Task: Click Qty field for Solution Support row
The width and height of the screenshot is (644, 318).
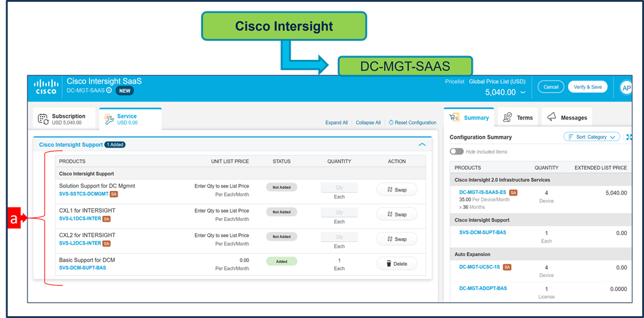Action: pyautogui.click(x=339, y=188)
